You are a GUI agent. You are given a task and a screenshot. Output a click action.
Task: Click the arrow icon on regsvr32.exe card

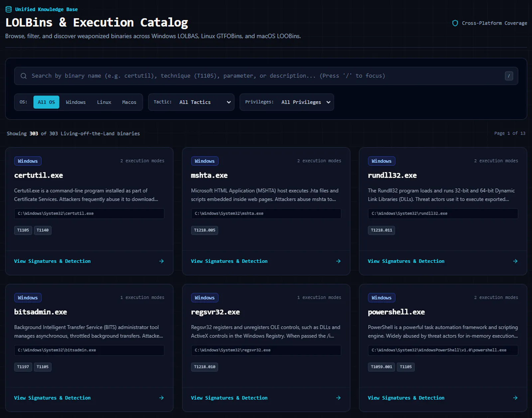point(338,398)
